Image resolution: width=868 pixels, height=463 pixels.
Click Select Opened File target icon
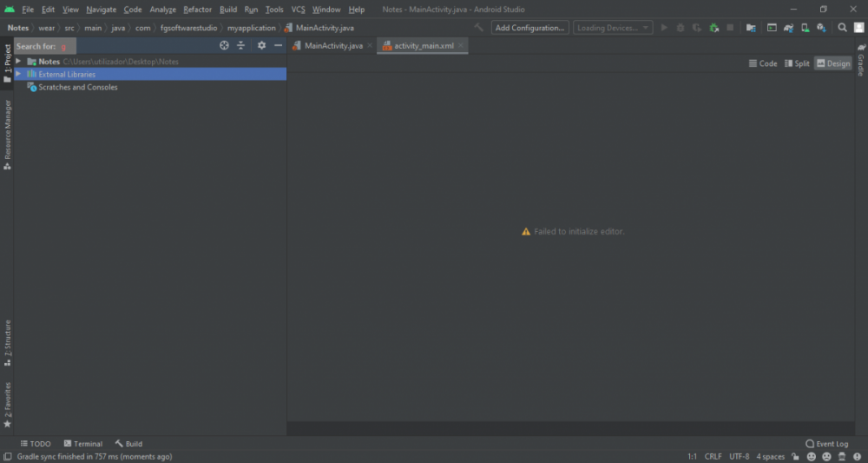[x=224, y=45]
